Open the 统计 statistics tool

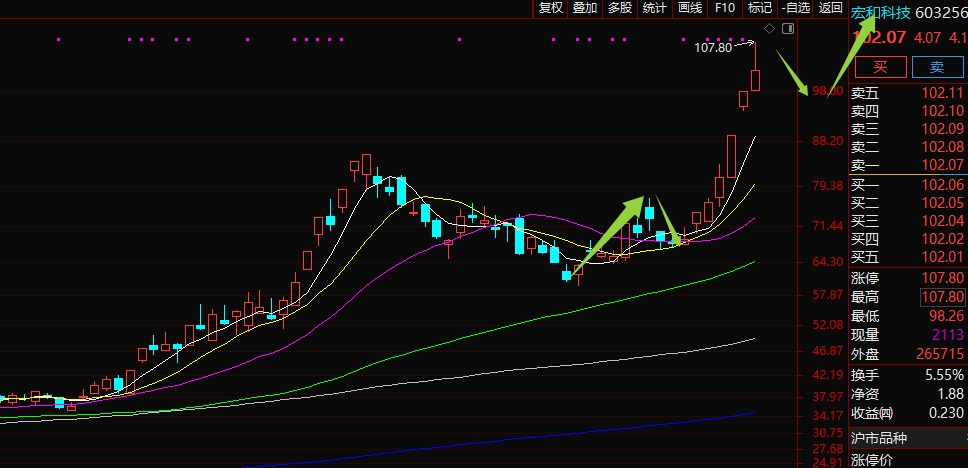tap(654, 8)
